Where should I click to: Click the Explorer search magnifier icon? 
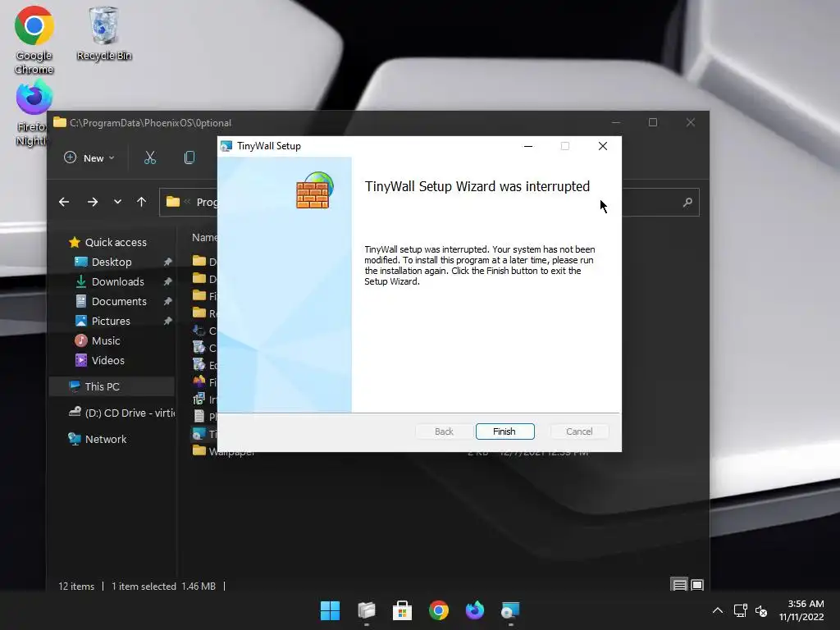click(687, 203)
